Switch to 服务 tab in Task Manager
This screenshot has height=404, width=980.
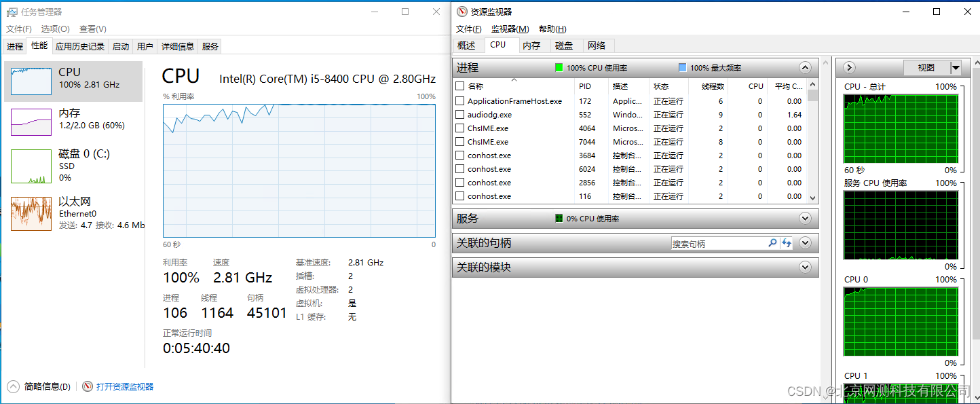tap(210, 47)
